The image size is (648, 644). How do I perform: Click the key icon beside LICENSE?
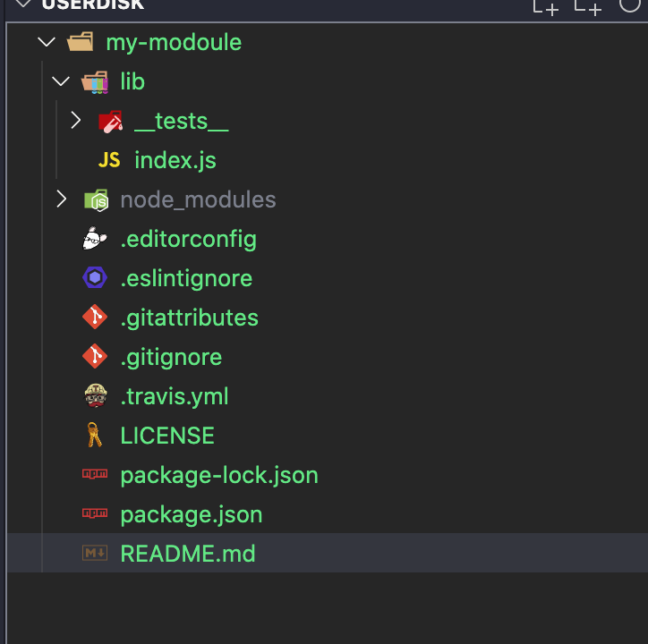[x=95, y=436]
